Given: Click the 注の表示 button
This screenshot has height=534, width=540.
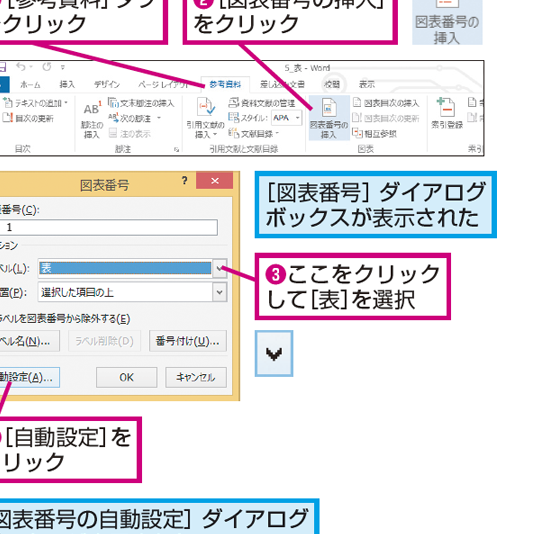Looking at the screenshot, I should [x=130, y=134].
